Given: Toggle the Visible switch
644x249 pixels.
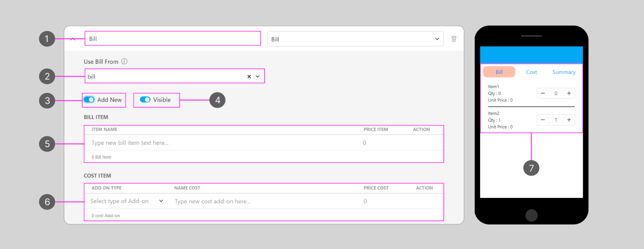Looking at the screenshot, I should tap(145, 99).
